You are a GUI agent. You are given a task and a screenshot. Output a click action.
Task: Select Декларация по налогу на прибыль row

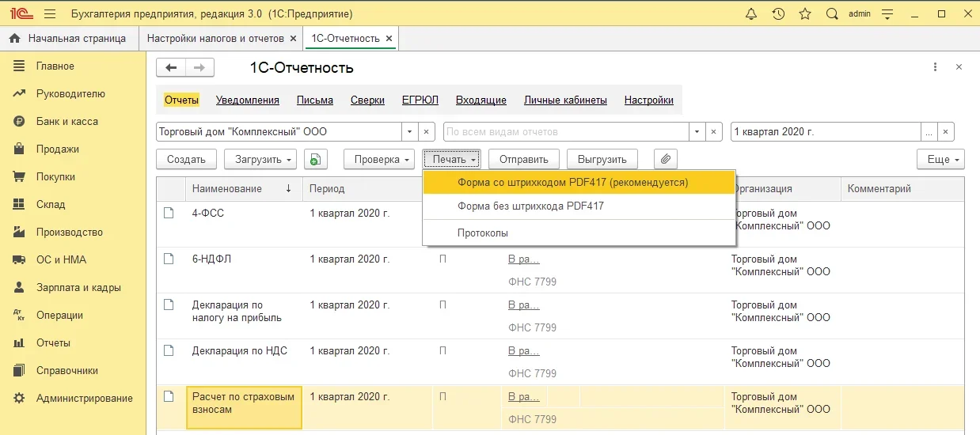pos(560,316)
